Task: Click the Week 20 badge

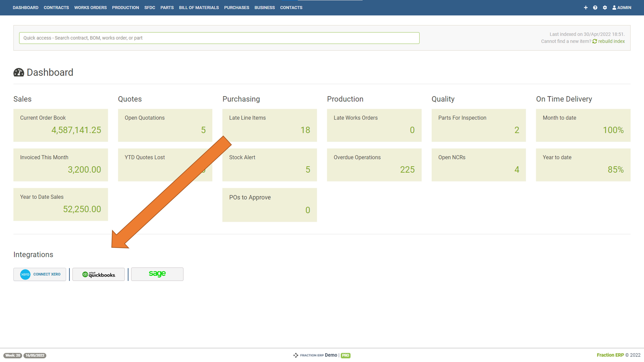Action: [12, 355]
